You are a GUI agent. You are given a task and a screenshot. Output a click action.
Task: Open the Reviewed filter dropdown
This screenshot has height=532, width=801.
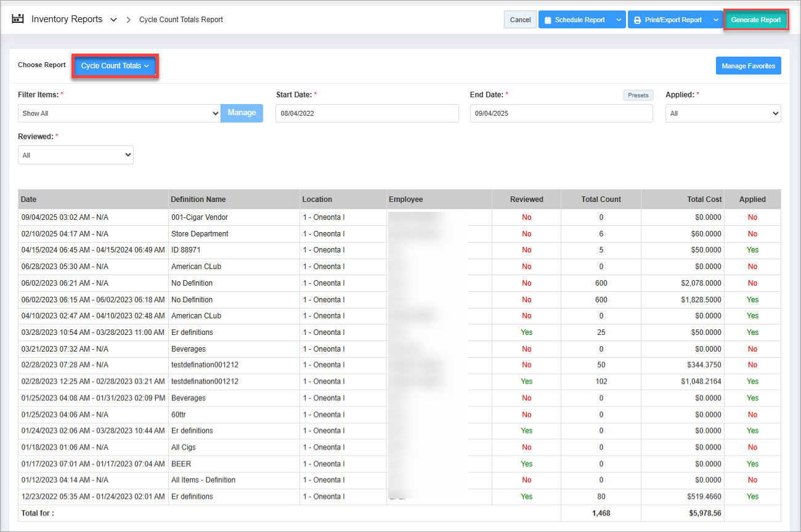point(75,155)
